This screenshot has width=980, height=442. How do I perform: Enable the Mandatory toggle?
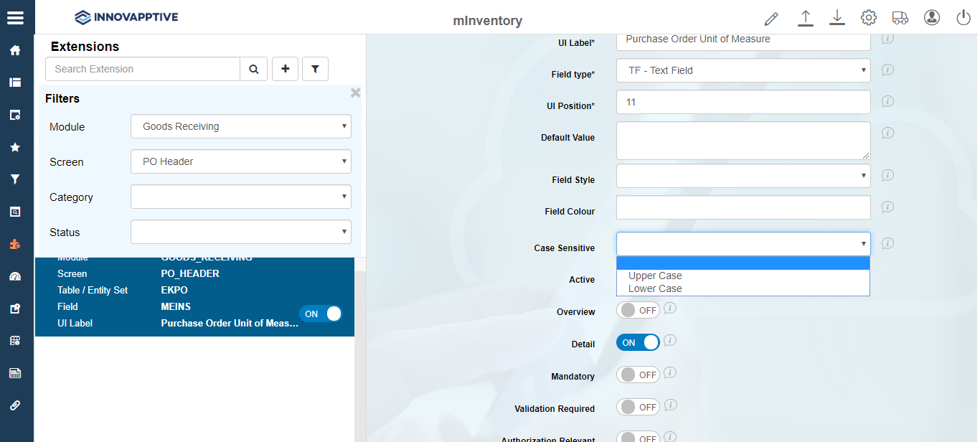(x=638, y=375)
